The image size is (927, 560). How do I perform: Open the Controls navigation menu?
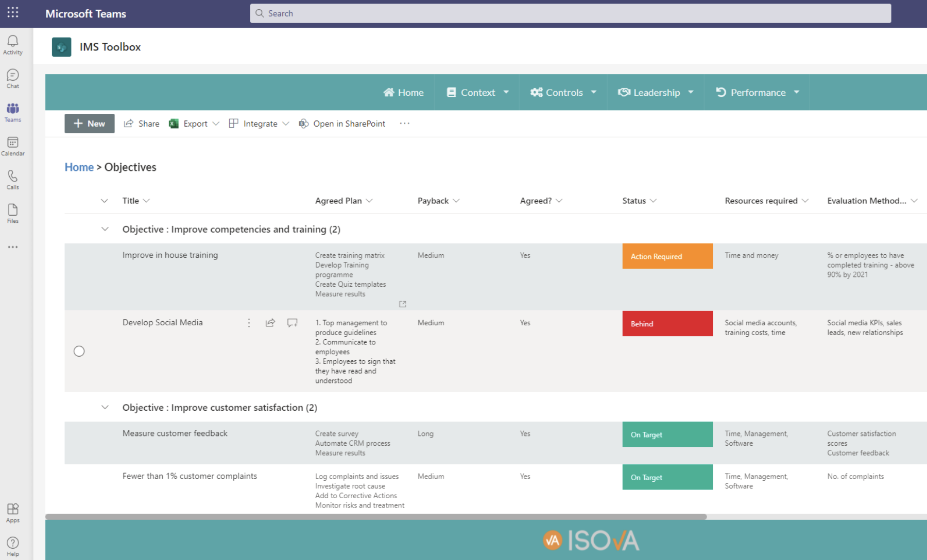click(562, 92)
